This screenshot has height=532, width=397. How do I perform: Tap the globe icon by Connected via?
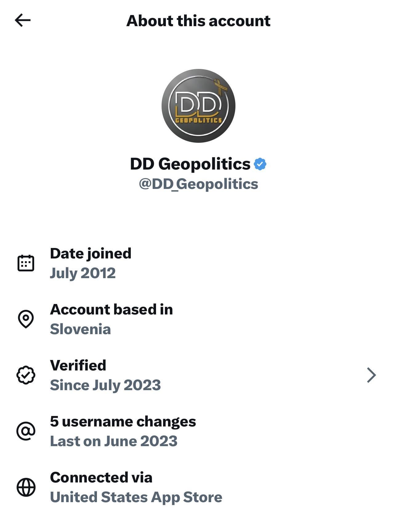pyautogui.click(x=26, y=487)
